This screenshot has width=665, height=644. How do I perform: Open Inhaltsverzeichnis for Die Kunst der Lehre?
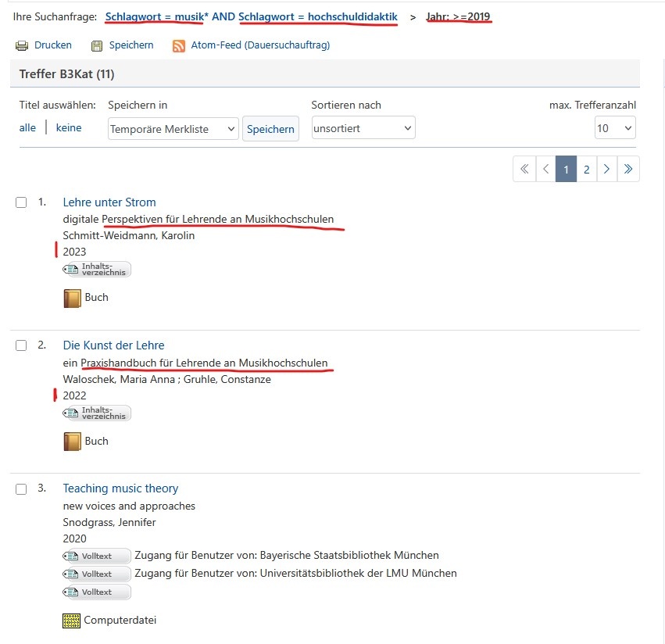(98, 413)
